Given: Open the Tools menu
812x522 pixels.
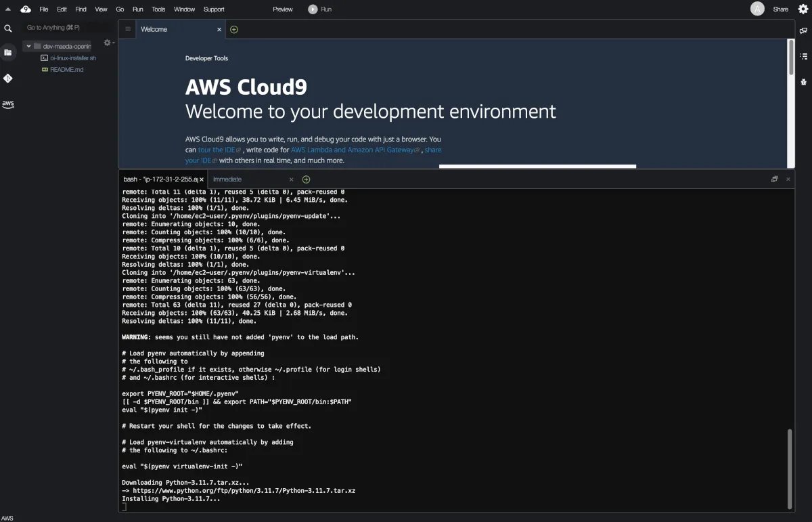Looking at the screenshot, I should click(158, 9).
